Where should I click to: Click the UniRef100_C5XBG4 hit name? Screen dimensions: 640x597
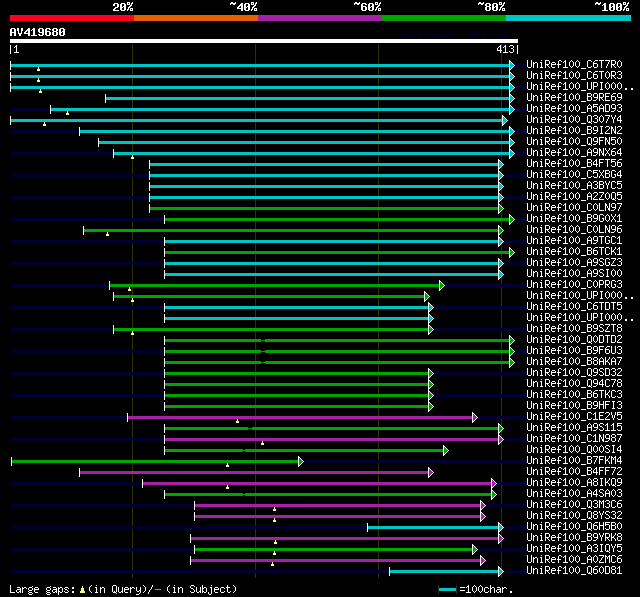(574, 175)
